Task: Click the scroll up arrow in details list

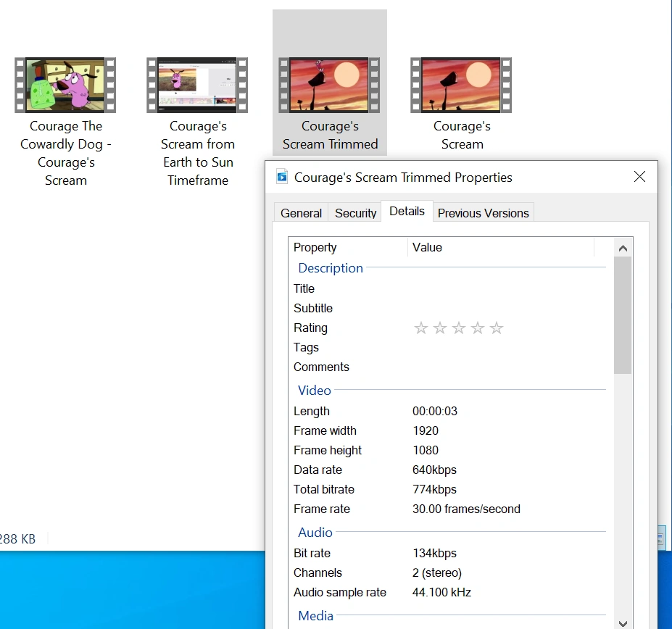Action: pos(623,248)
